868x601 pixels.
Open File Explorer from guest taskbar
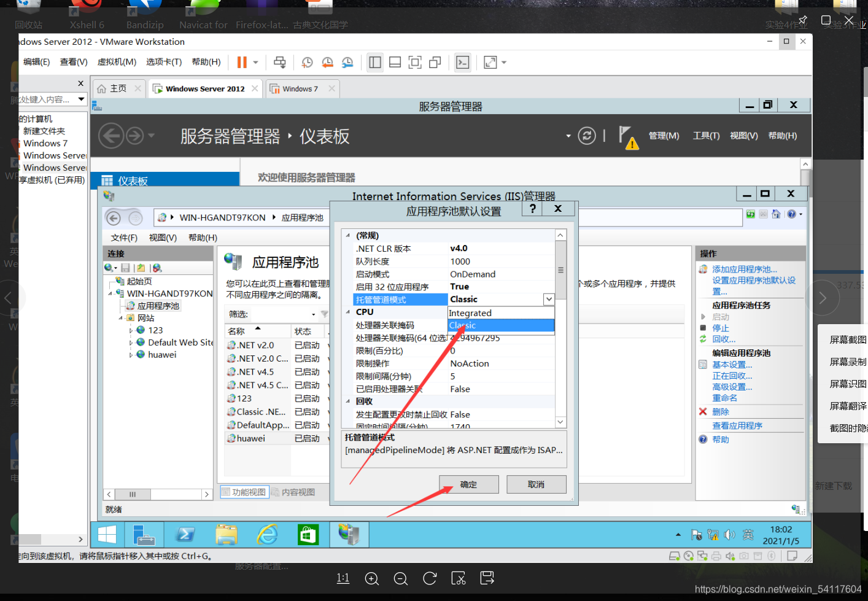point(227,535)
